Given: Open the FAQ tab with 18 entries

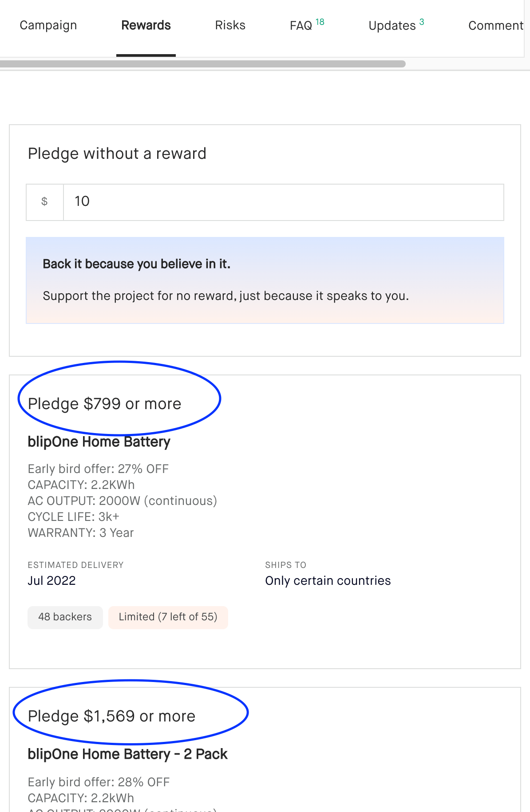Looking at the screenshot, I should coord(307,25).
